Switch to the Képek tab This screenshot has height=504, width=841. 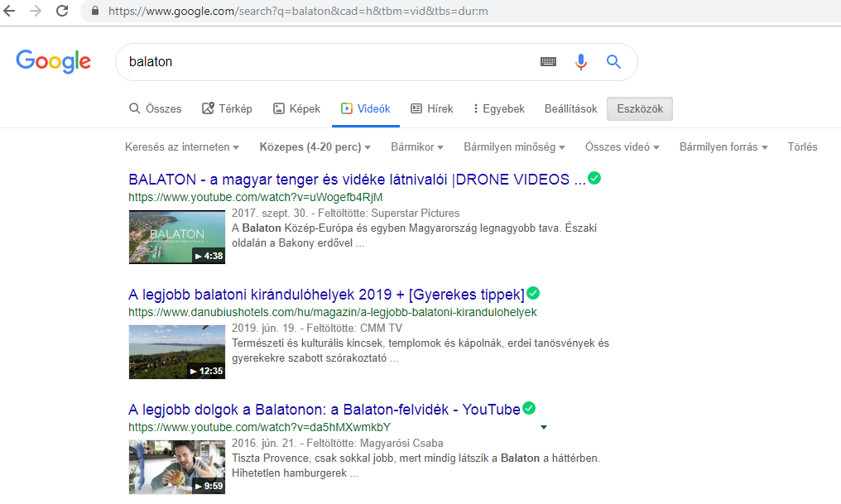pos(296,109)
